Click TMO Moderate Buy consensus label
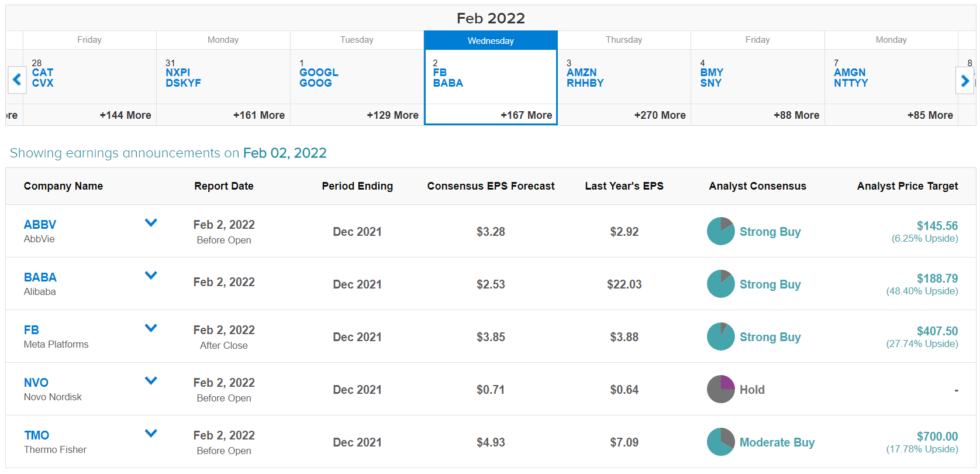 [x=777, y=442]
